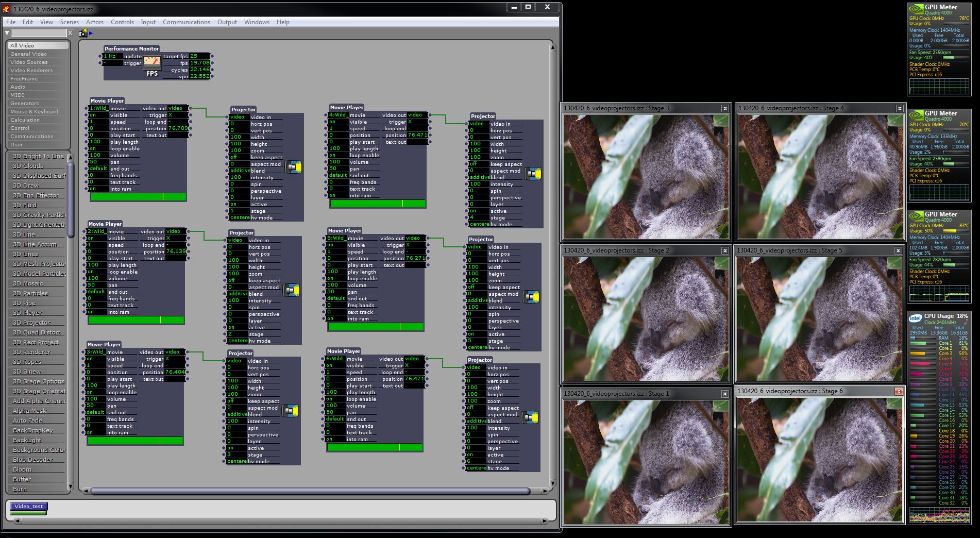Screen dimensions: 980x538
Task: Open the Scenes menu
Action: tap(70, 22)
